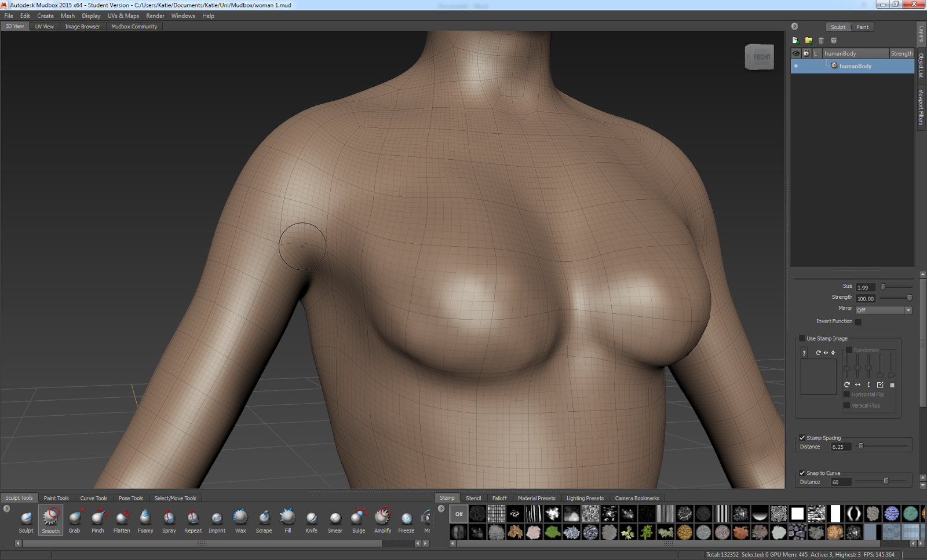Click the layer mask face icon
Image resolution: width=927 pixels, height=560 pixels.
[x=834, y=41]
